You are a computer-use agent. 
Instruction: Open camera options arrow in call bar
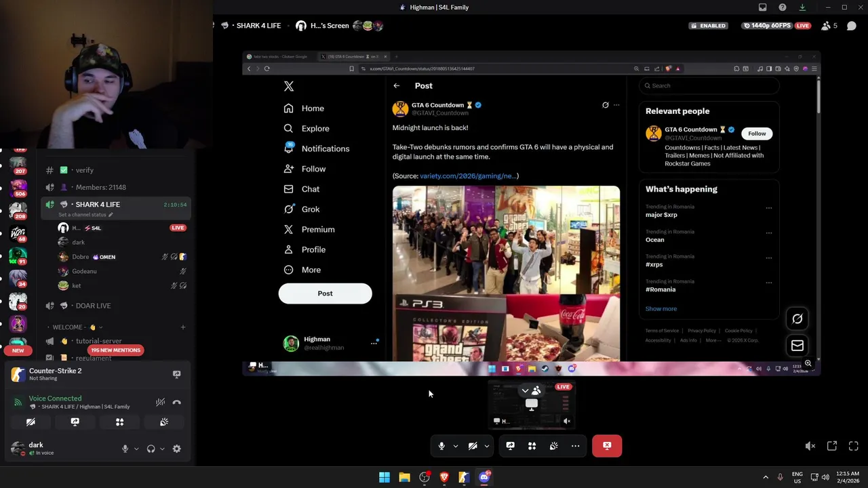pyautogui.click(x=486, y=446)
